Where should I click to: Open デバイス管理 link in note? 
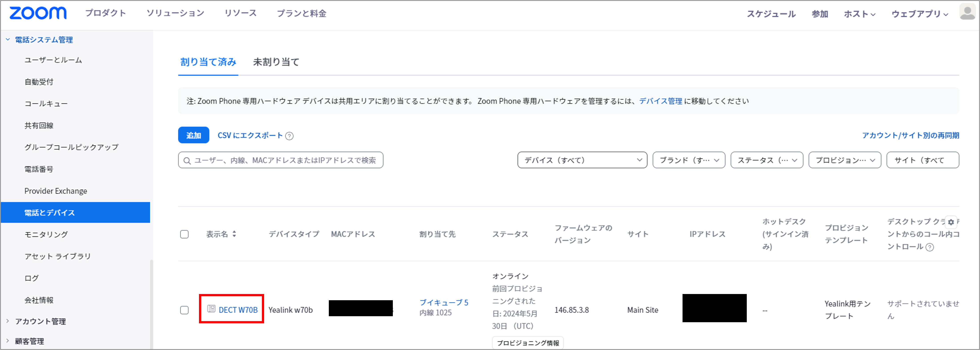(661, 101)
